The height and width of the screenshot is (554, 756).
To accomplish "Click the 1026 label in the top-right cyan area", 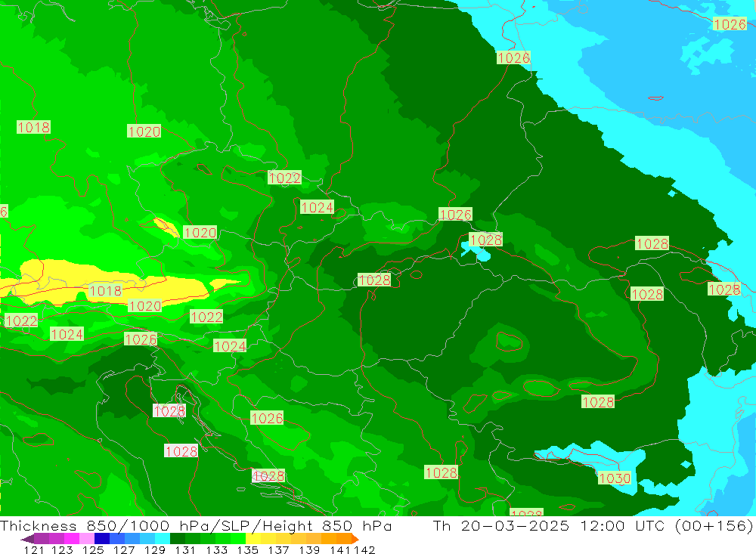I will pos(730,24).
